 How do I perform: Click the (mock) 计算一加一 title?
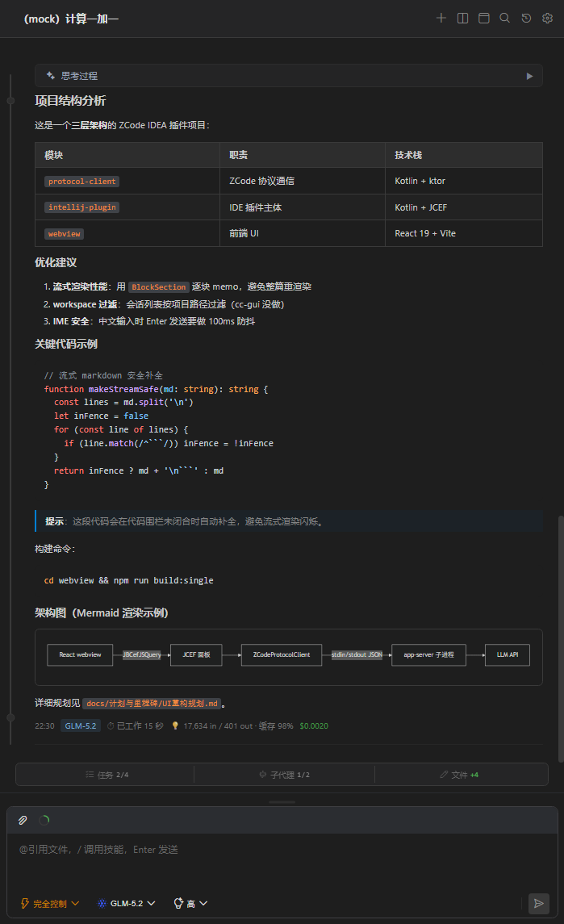[71, 19]
